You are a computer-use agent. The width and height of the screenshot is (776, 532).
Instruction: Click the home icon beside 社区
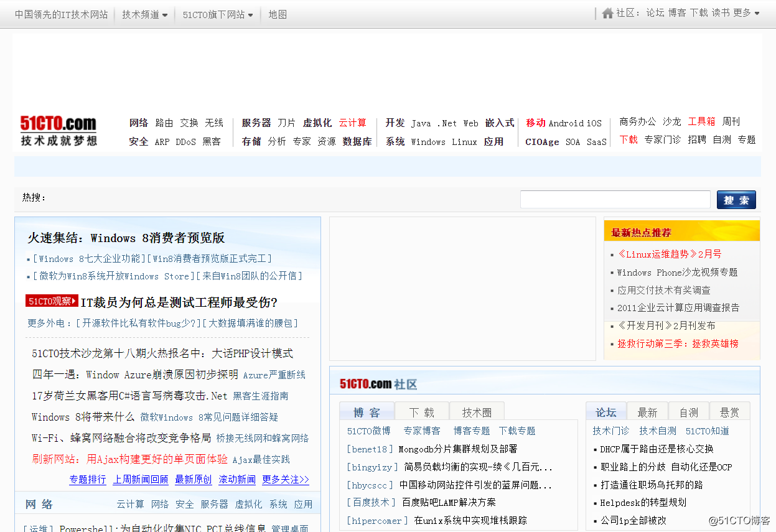click(608, 13)
